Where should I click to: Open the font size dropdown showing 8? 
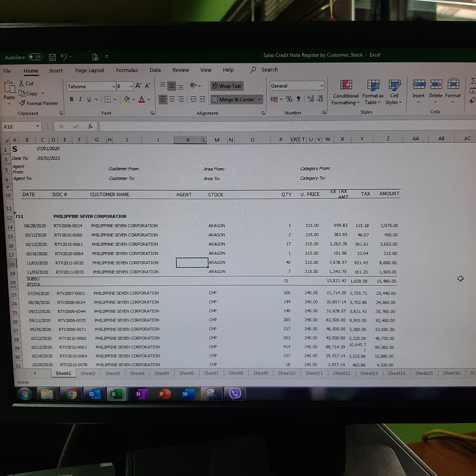click(x=131, y=86)
